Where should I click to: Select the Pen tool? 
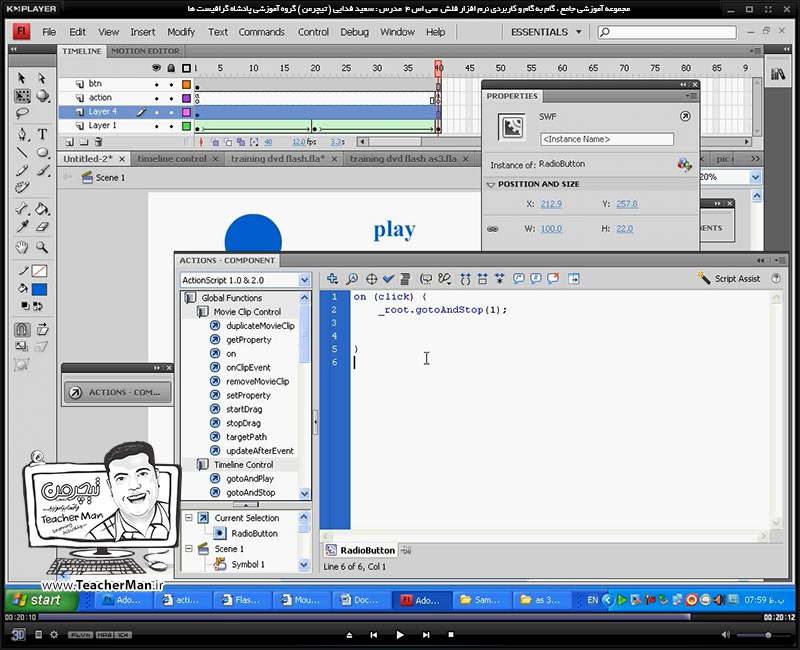22,134
